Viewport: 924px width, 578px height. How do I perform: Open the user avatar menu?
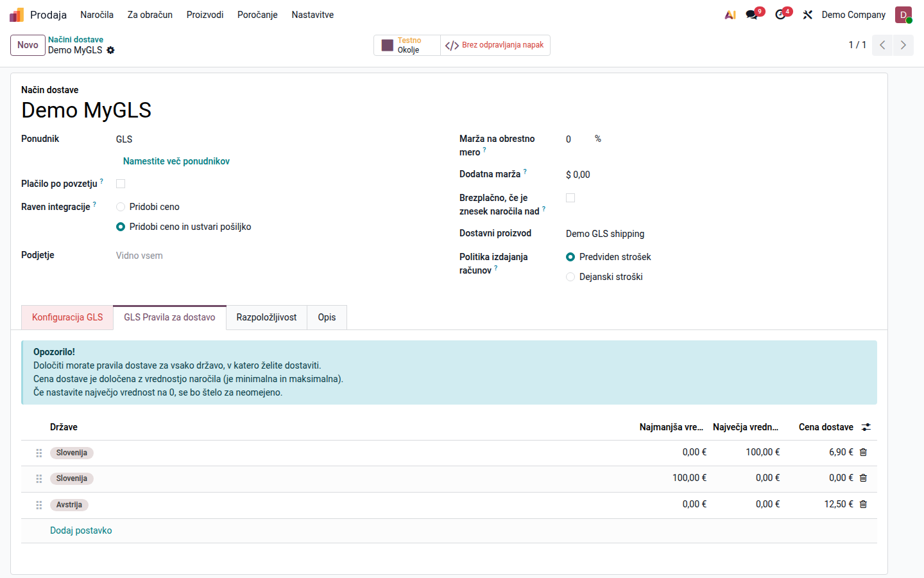(903, 15)
